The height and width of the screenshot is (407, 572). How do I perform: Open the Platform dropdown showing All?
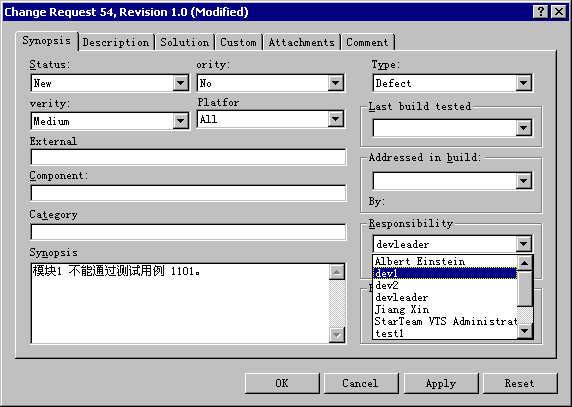(336, 119)
